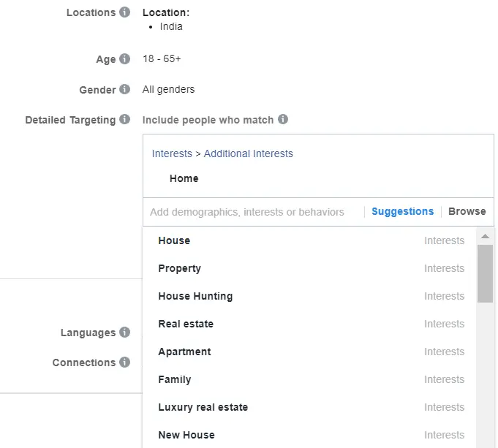Click the Languages info icon
The height and width of the screenshot is (448, 498).
click(x=125, y=333)
